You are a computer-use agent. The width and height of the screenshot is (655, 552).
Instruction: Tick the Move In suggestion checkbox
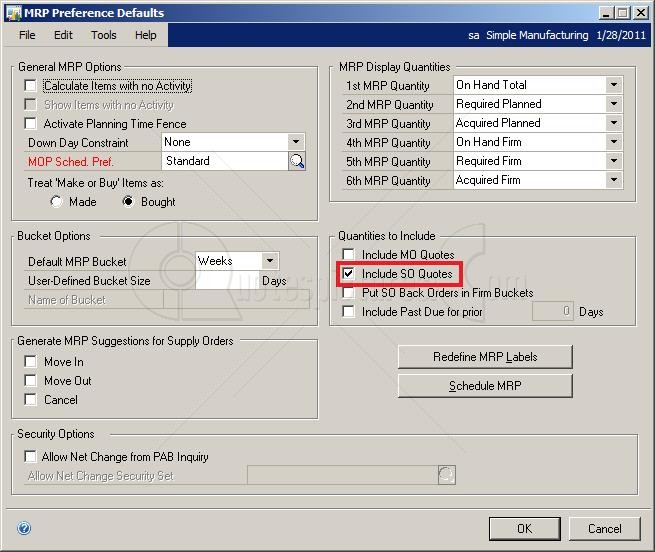point(31,362)
